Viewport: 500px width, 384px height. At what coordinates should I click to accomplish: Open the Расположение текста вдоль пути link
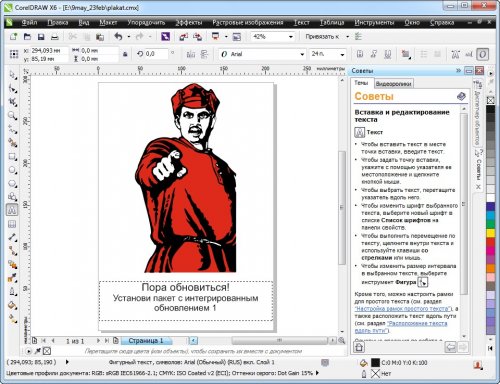(x=401, y=327)
